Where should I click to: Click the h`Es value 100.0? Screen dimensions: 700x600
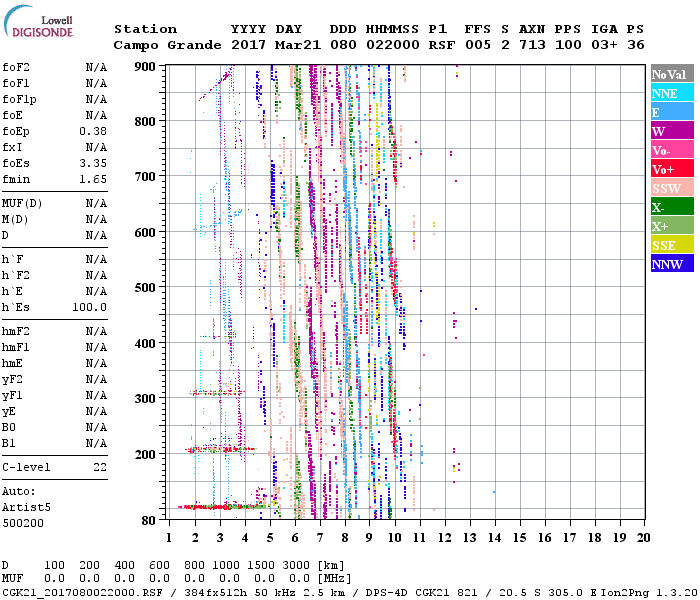pos(89,307)
